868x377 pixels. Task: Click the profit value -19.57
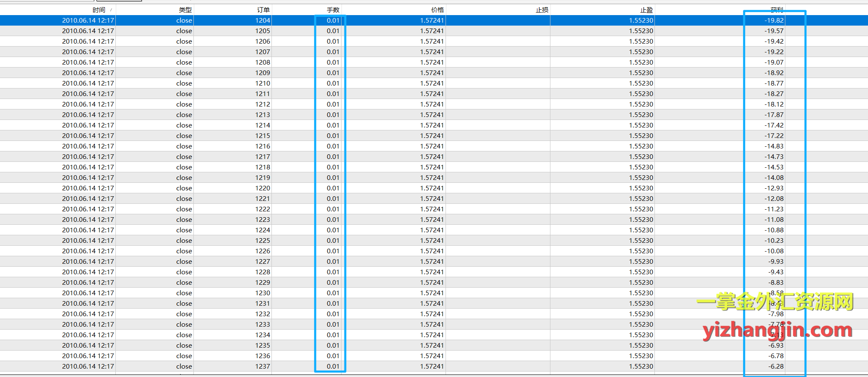pyautogui.click(x=774, y=31)
